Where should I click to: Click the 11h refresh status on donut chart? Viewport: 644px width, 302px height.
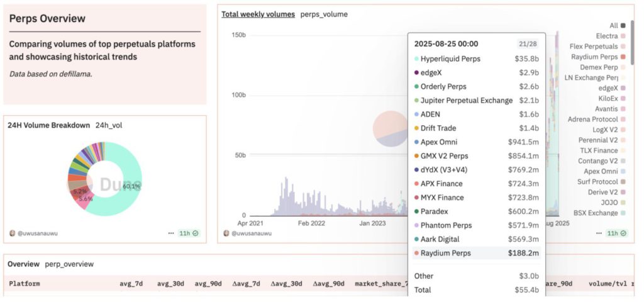188,233
